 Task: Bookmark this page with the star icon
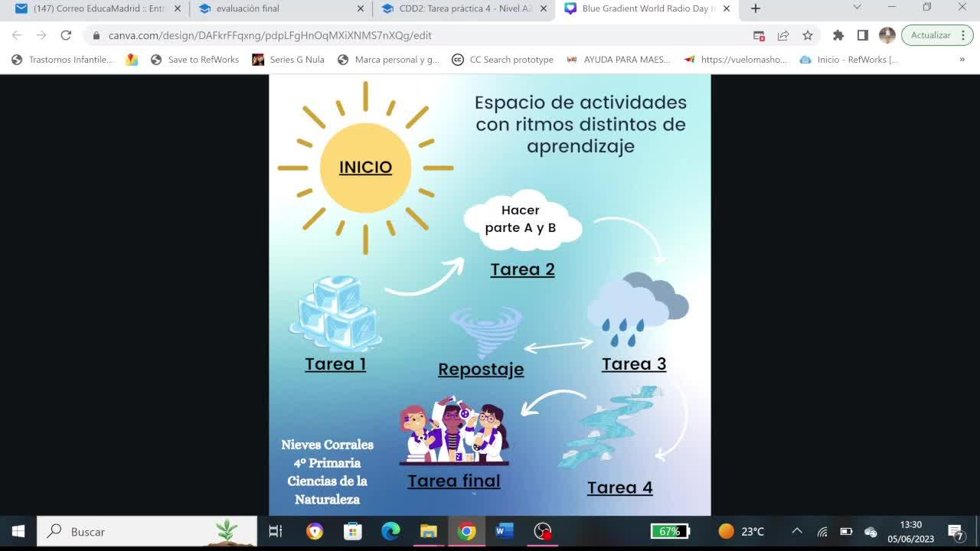pos(808,35)
